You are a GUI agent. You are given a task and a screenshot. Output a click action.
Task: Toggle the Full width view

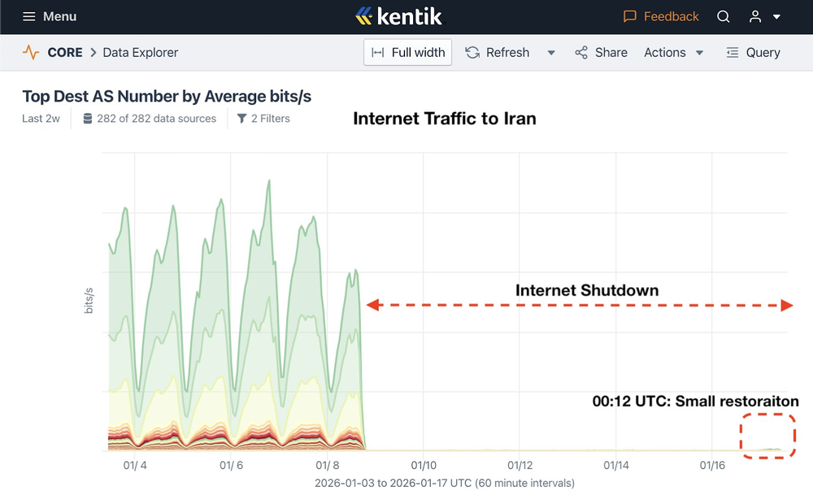tap(408, 53)
